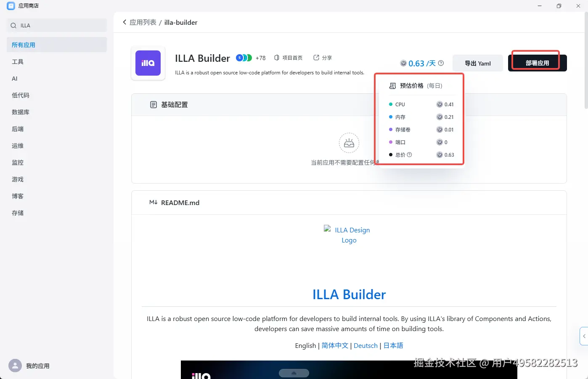
Task: Open the 项目首页 link
Action: click(292, 58)
